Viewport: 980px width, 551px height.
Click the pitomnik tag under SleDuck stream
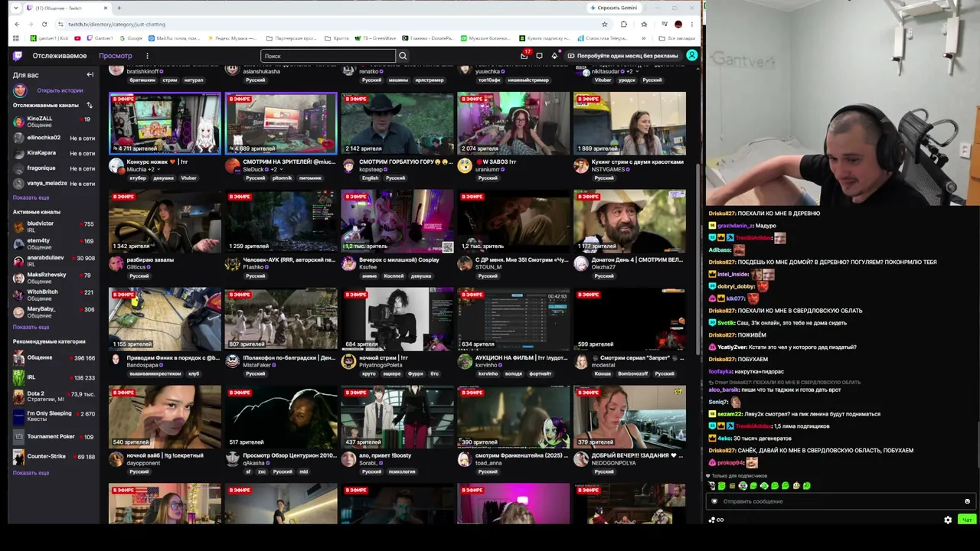[283, 178]
